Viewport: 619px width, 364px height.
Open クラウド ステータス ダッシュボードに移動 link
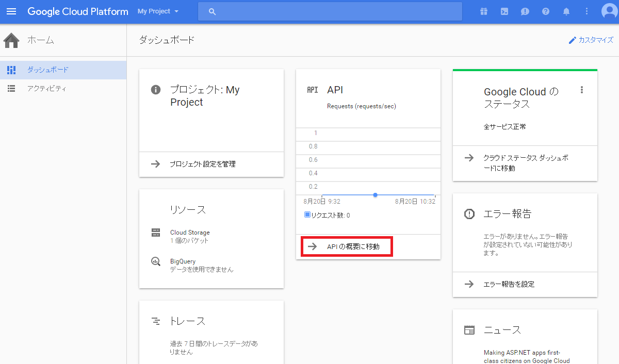pyautogui.click(x=525, y=163)
